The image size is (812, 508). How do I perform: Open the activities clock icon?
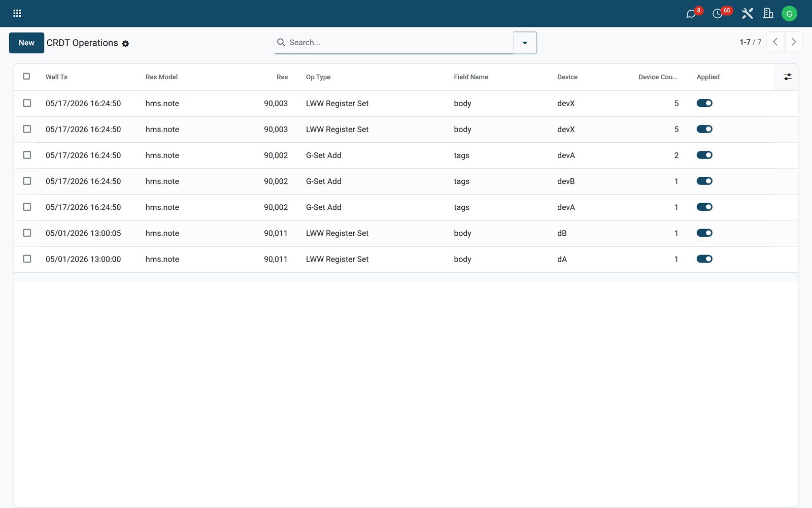[717, 14]
